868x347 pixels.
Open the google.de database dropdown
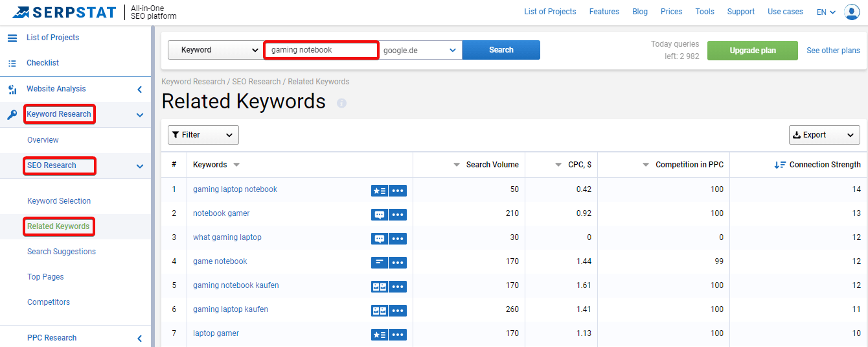420,50
